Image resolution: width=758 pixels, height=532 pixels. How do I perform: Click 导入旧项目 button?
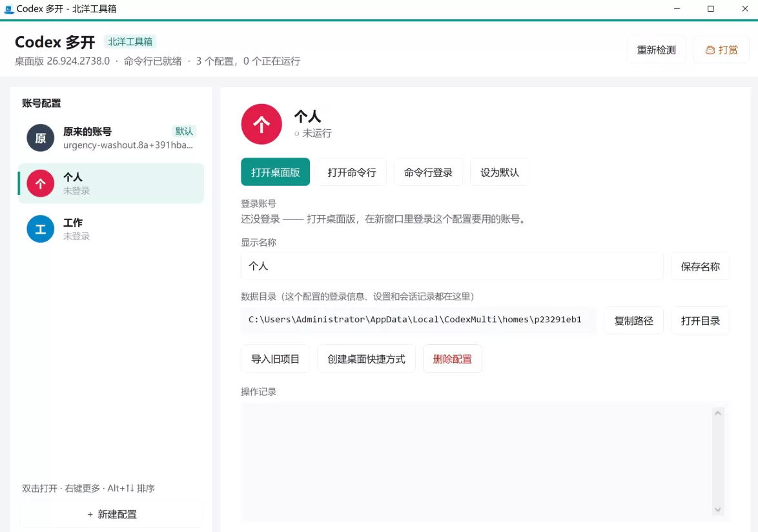click(x=275, y=358)
